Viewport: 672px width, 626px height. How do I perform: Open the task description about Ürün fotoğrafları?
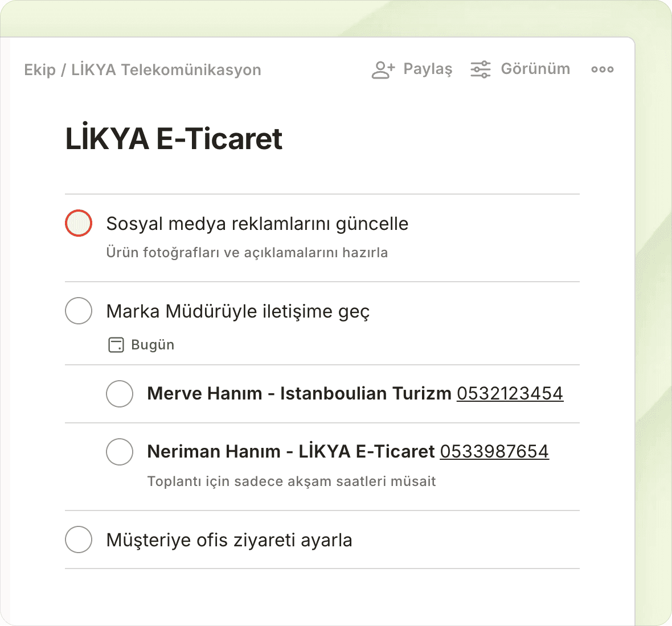point(247,253)
